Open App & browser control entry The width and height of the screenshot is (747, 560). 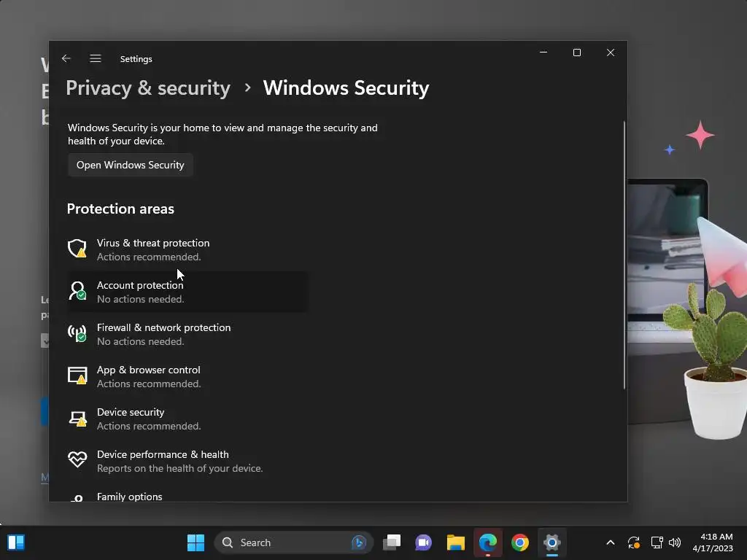point(187,377)
